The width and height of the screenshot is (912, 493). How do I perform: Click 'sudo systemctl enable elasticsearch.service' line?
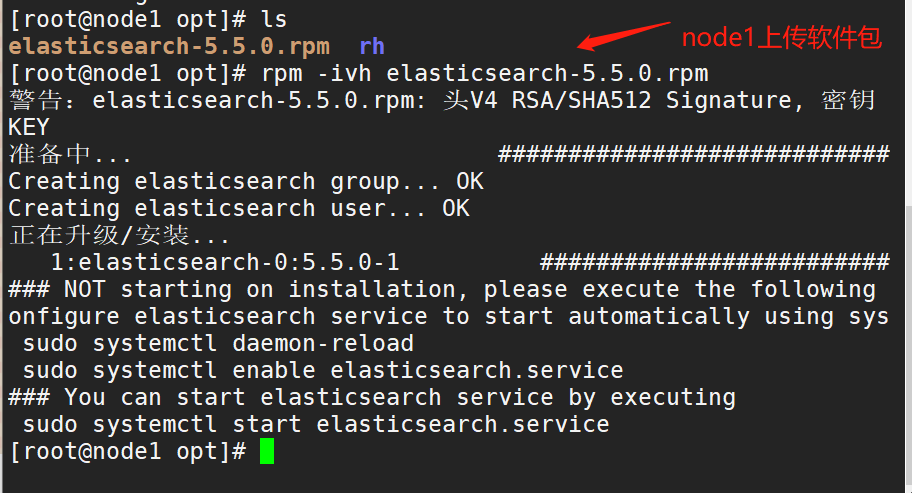point(323,370)
